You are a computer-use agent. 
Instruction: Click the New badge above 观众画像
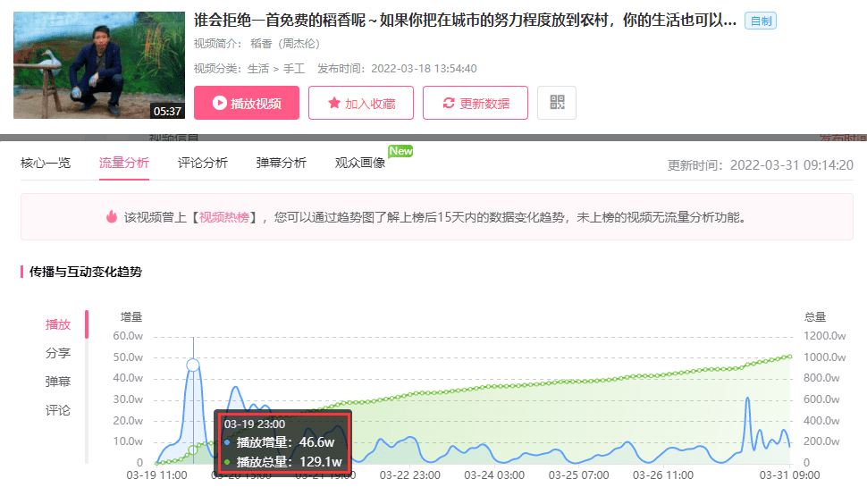400,151
